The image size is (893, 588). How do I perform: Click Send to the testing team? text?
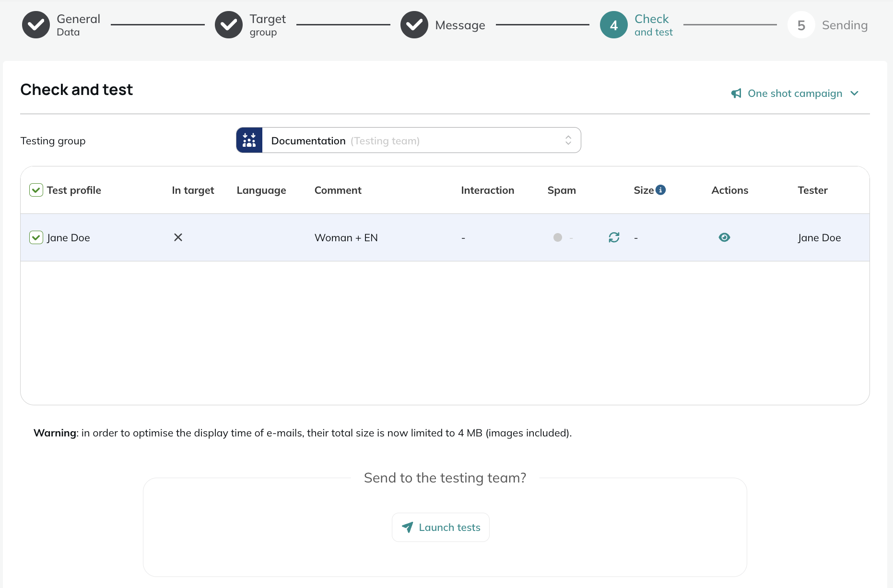coord(445,478)
